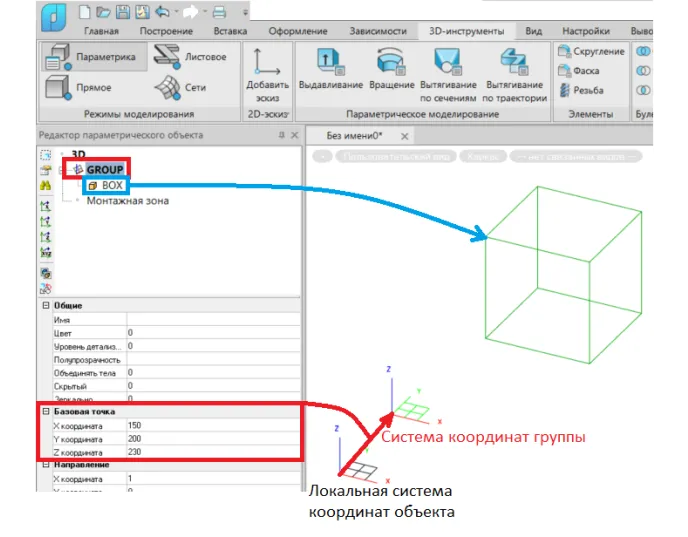This screenshot has width=688, height=537.
Task: Apply the Резьба thread tool
Action: click(x=581, y=90)
